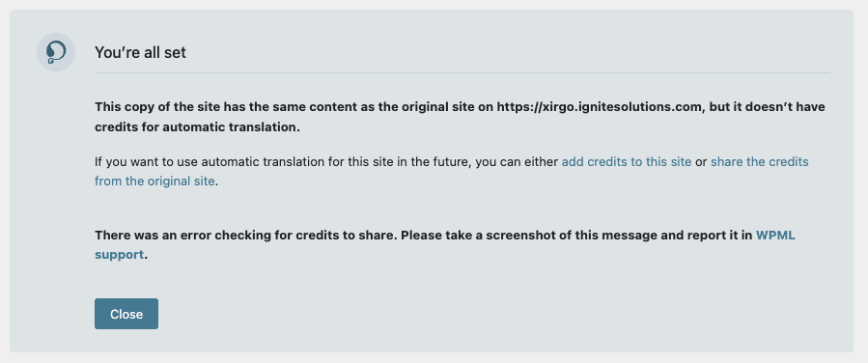This screenshot has width=868, height=363.
Task: Click 'Please take a screenshot of this message' text
Action: point(522,235)
